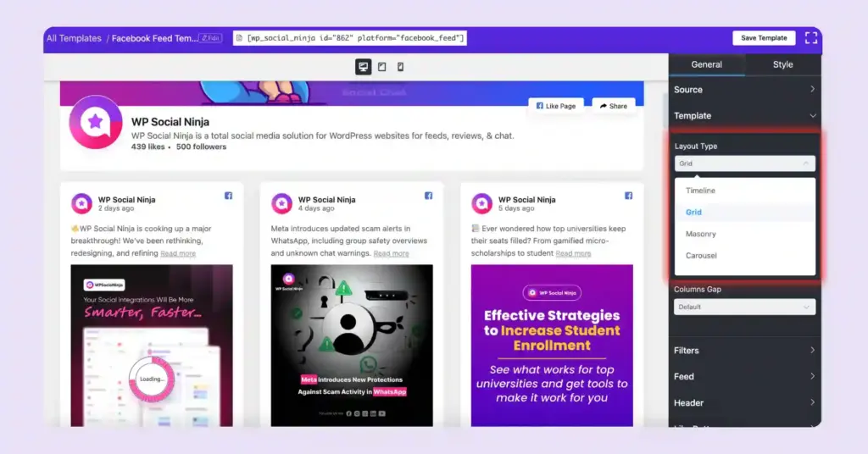Select Masonry layout option
Viewport: 868px width, 454px height.
pyautogui.click(x=744, y=234)
